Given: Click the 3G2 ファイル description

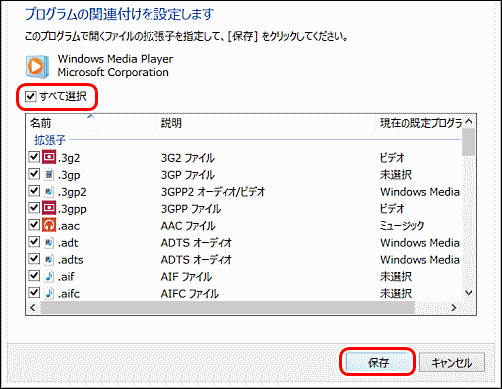Looking at the screenshot, I should click(x=188, y=158).
